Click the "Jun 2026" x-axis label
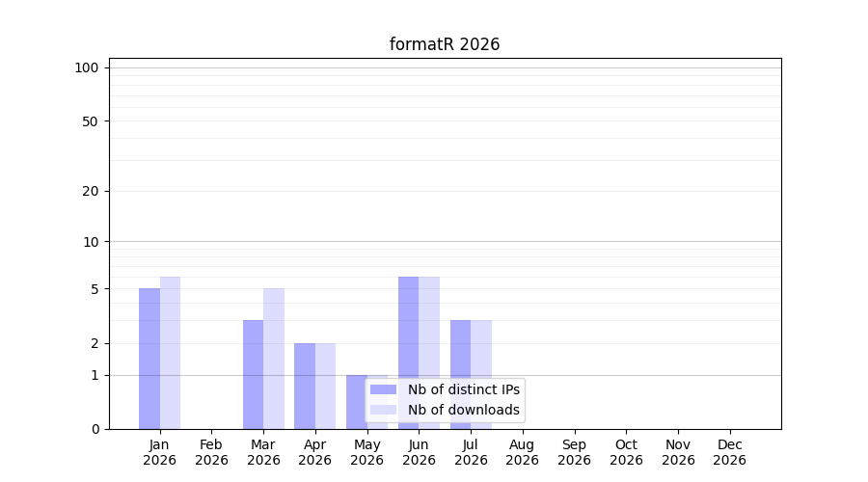The height and width of the screenshot is (482, 868). (x=420, y=453)
